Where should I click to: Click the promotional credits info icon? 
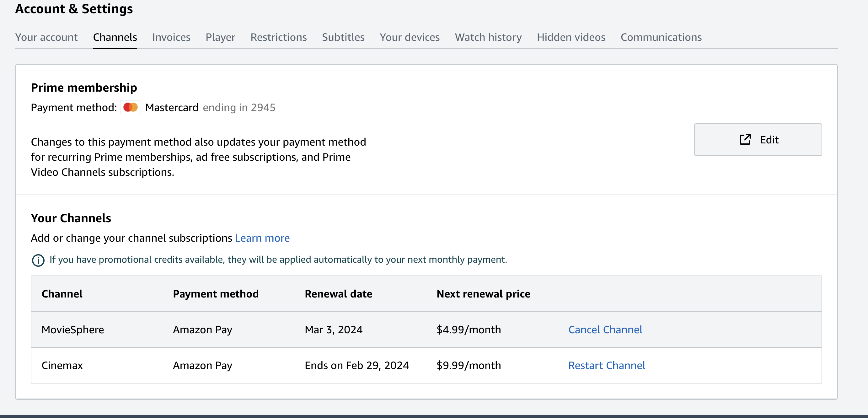pos(38,260)
